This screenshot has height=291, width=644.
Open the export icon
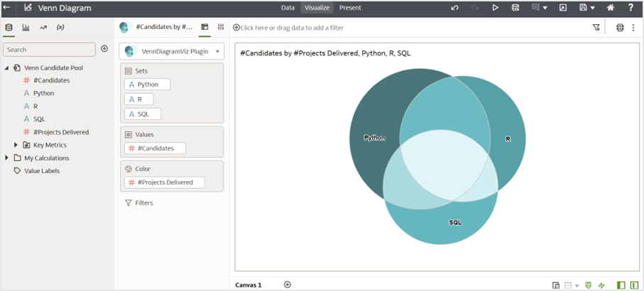pos(563,8)
